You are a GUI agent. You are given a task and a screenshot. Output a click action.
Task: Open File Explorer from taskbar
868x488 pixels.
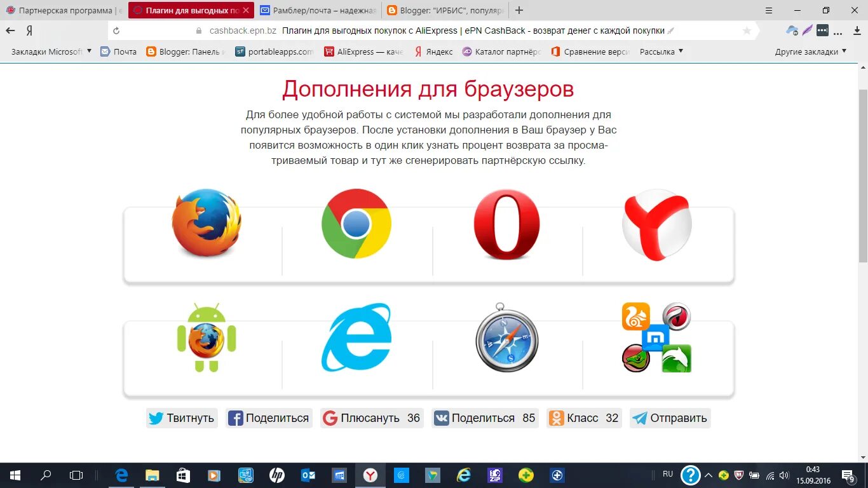click(153, 475)
